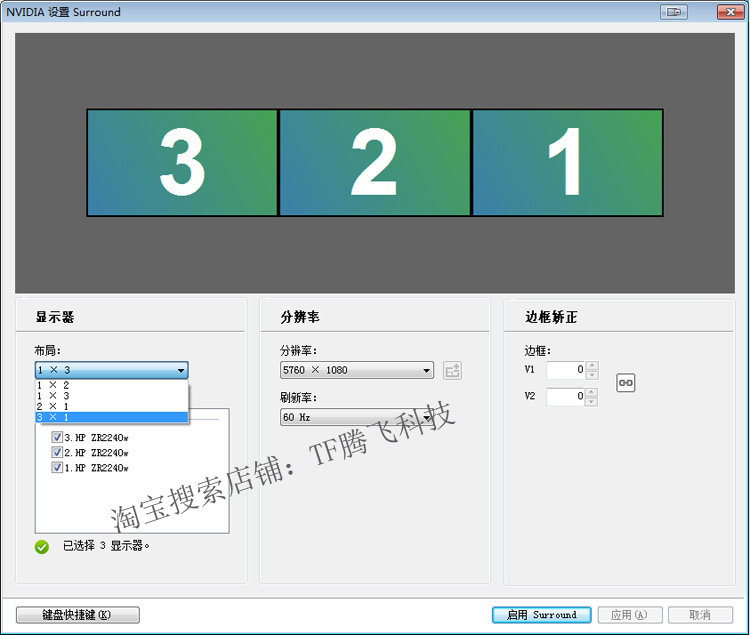Viewport: 750px width, 635px height.
Task: Select display 3 in the preview
Action: pyautogui.click(x=182, y=163)
